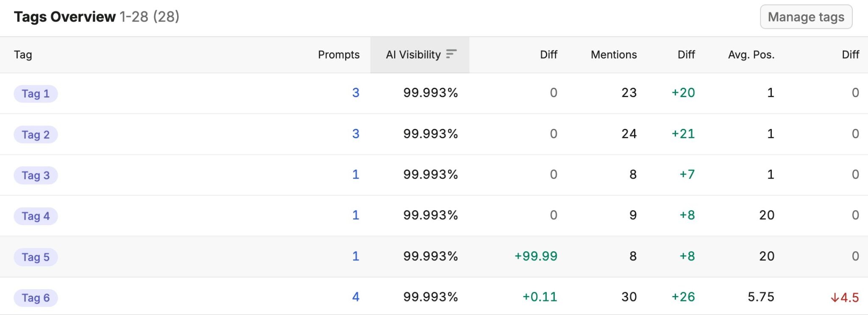Image resolution: width=868 pixels, height=315 pixels.
Task: Click the Prompts column header
Action: (x=339, y=55)
